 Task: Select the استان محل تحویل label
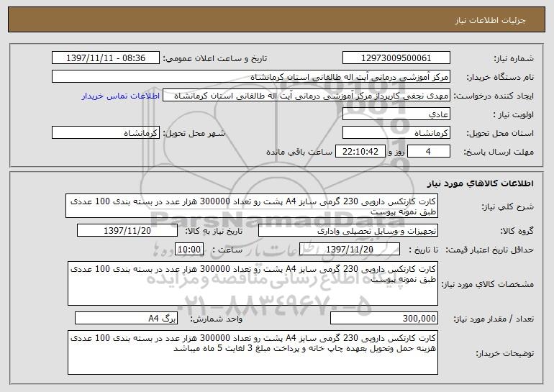click(500, 134)
